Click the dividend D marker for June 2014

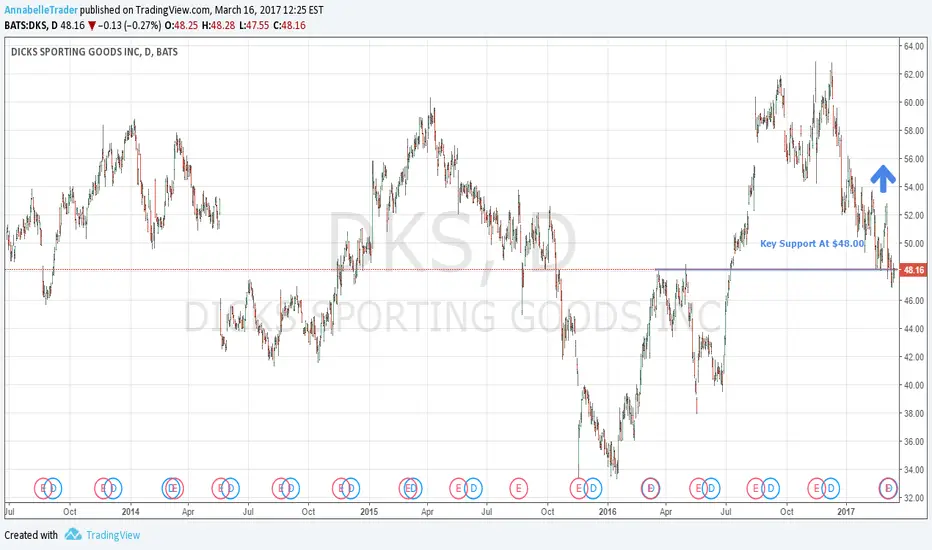pos(231,488)
